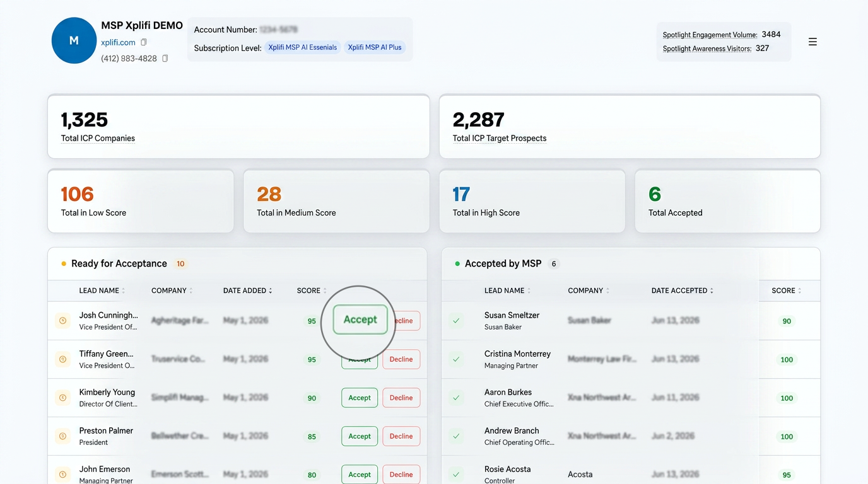Click the score 85 for Preston Palmer
The height and width of the screenshot is (484, 868).
(x=312, y=436)
